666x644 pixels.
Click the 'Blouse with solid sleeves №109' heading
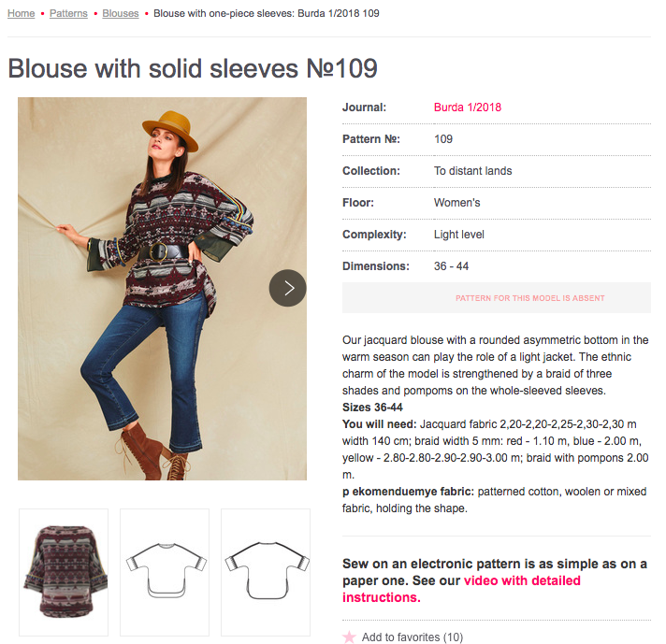click(x=193, y=68)
